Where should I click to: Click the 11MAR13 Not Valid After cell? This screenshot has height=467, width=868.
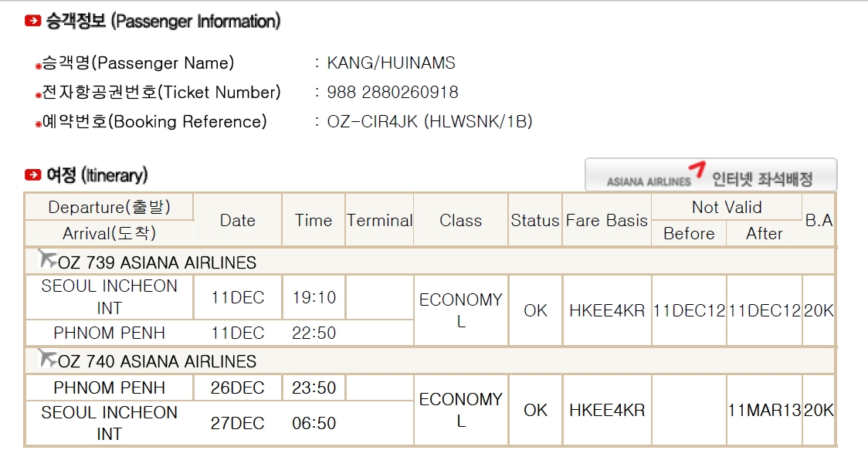point(764,410)
